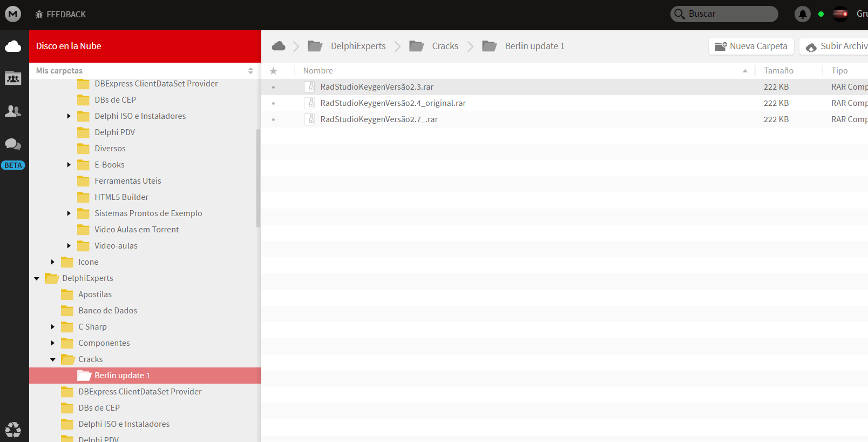Collapse the Cracks folder
Image resolution: width=868 pixels, height=442 pixels.
[52, 360]
